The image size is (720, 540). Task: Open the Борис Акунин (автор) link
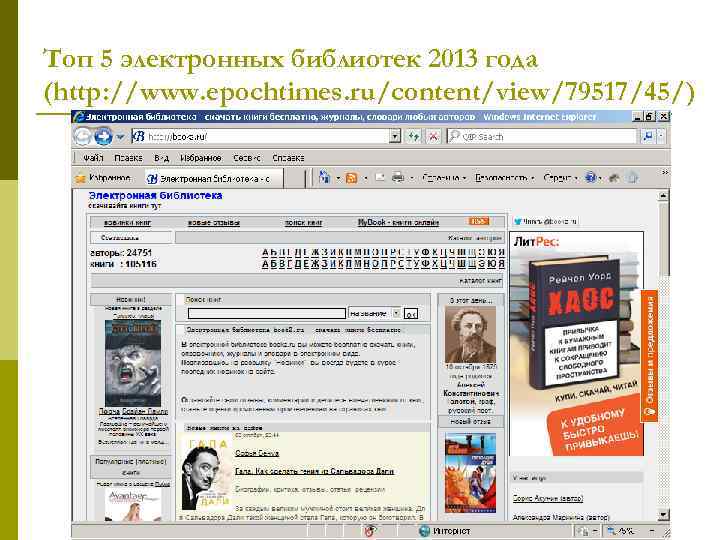(x=548, y=498)
